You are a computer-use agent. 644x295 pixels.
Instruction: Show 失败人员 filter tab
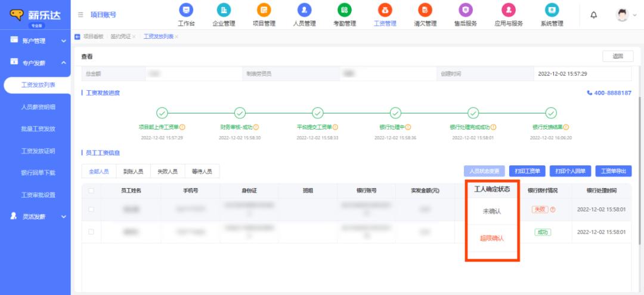168,171
